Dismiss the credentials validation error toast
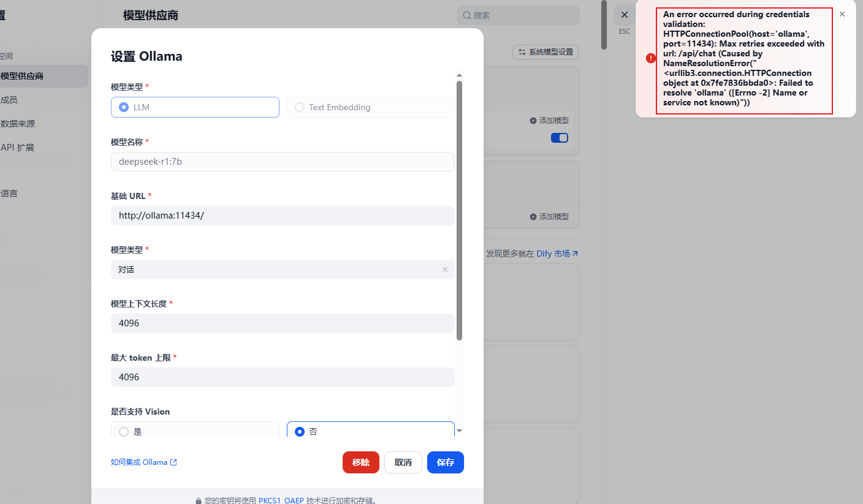The image size is (863, 504). coord(842,14)
